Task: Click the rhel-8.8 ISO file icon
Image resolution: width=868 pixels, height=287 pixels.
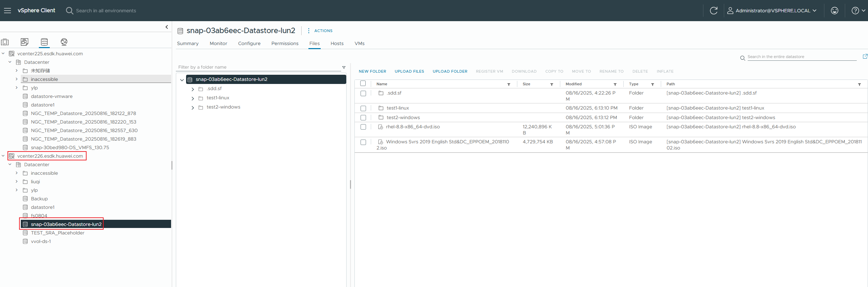Action: [381, 127]
